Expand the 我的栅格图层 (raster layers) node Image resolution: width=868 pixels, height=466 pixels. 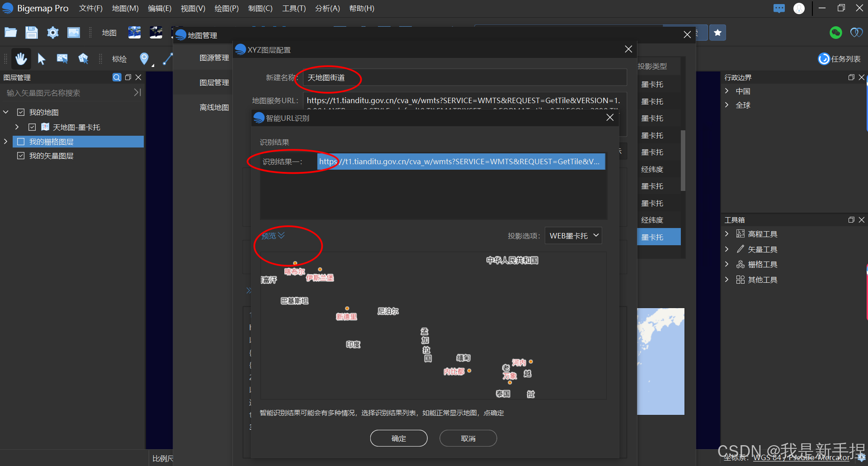point(6,142)
